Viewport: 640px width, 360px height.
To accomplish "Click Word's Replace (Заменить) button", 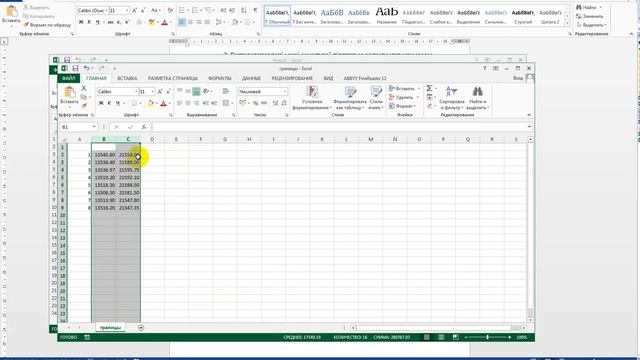I will pos(589,16).
